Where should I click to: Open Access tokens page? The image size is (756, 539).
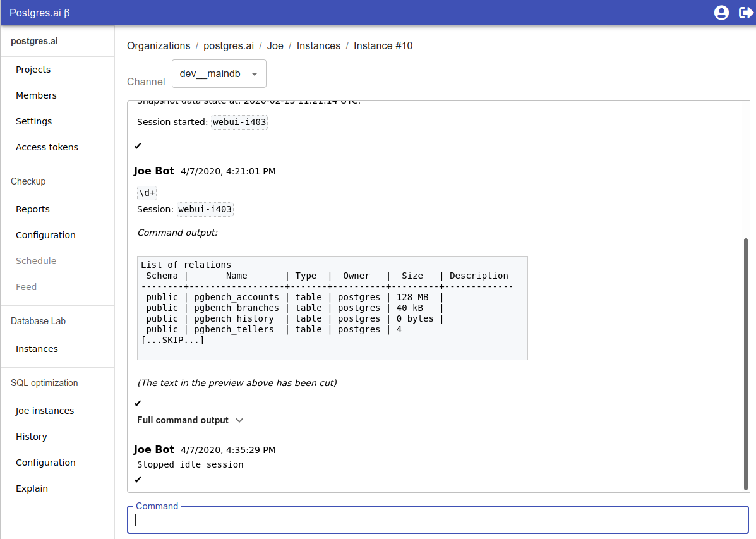47,147
